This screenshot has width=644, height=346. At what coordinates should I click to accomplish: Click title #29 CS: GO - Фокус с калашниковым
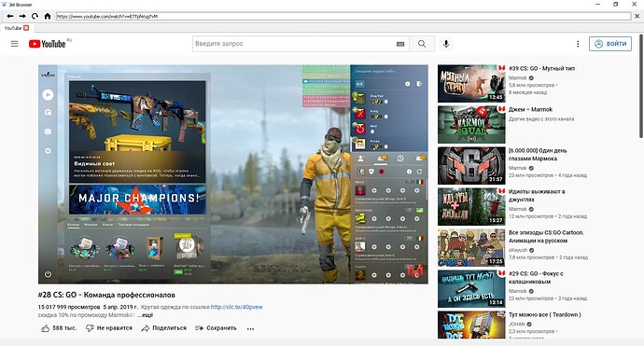coord(536,278)
